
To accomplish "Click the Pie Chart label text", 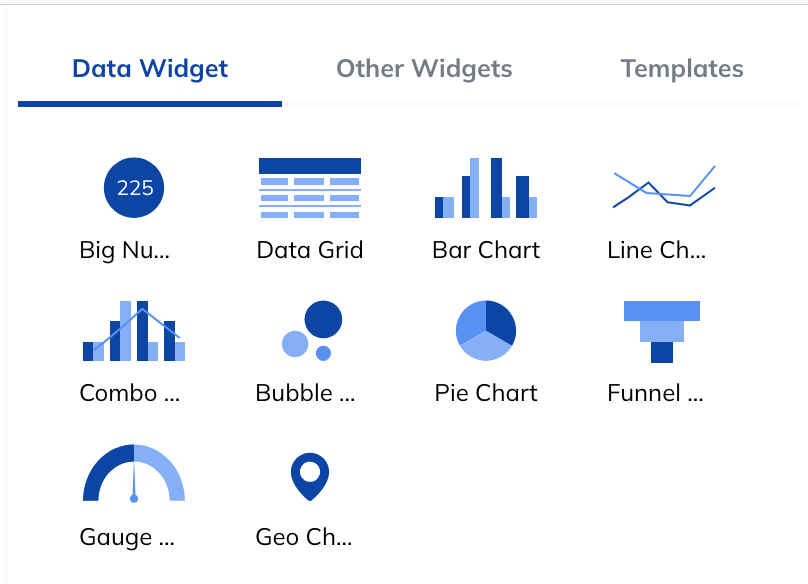I will tap(486, 393).
